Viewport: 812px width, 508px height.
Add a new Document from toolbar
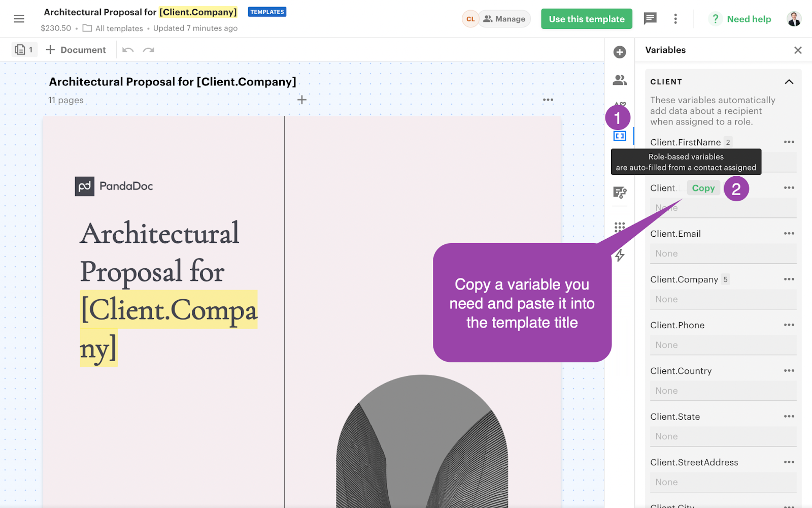76,50
